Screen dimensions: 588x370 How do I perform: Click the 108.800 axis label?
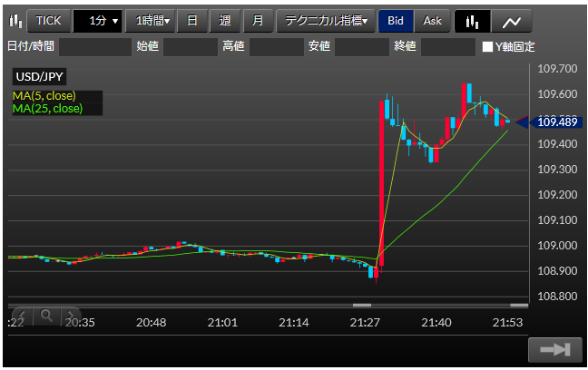coord(557,297)
